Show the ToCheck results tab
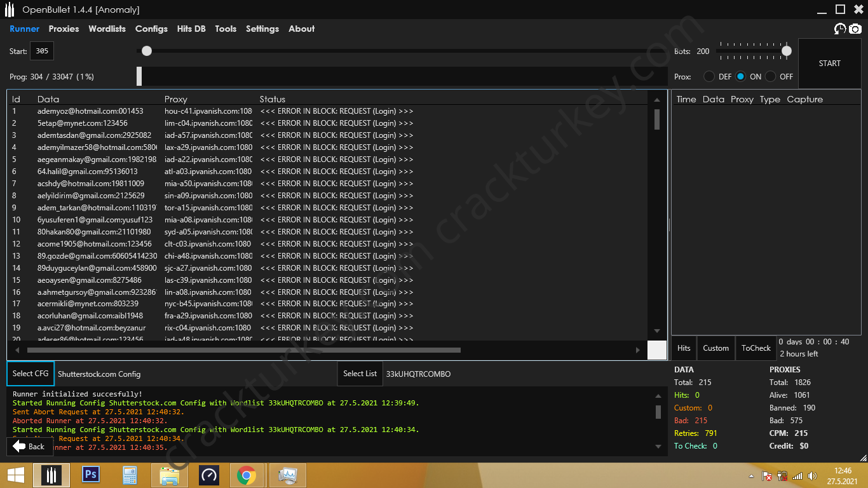The image size is (868, 488). point(756,348)
